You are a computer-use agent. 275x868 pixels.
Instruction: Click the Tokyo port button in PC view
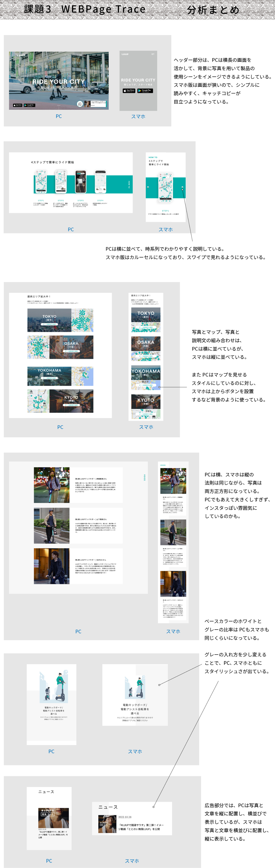tap(49, 324)
